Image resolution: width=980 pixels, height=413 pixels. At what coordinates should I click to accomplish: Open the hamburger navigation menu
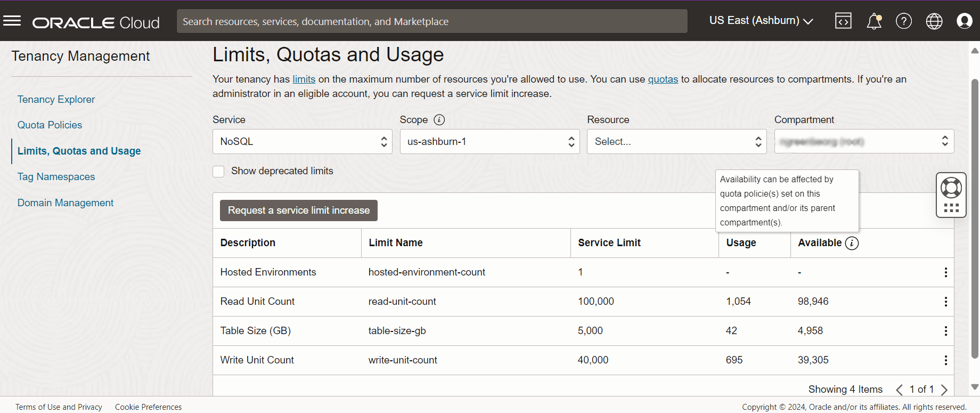click(12, 21)
